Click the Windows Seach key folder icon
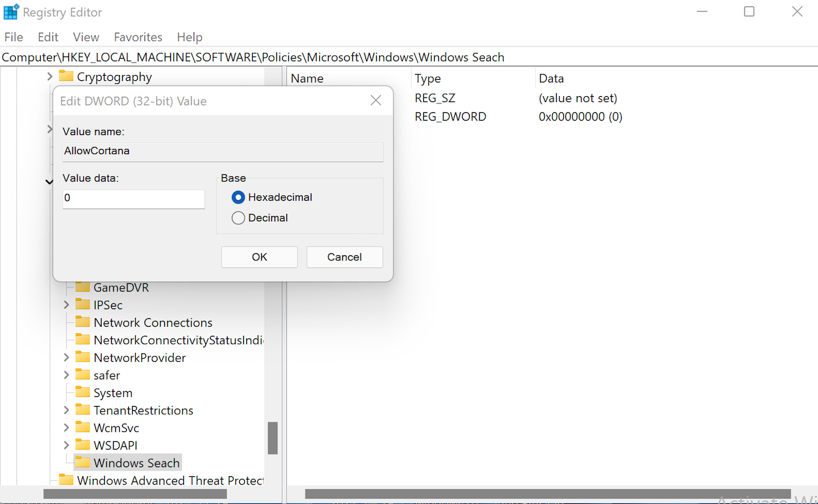The height and width of the screenshot is (504, 818). tap(82, 462)
